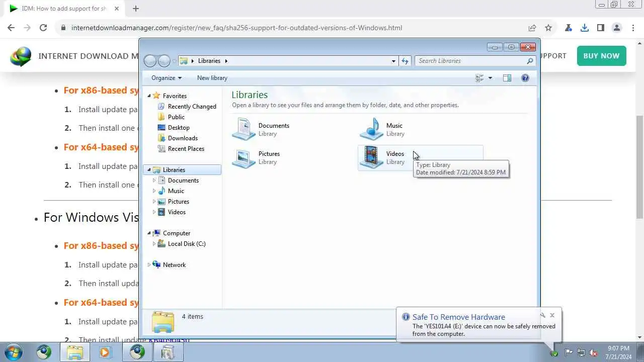This screenshot has width=644, height=362.
Task: Expand the Videos node in navigation tree
Action: coord(154,212)
